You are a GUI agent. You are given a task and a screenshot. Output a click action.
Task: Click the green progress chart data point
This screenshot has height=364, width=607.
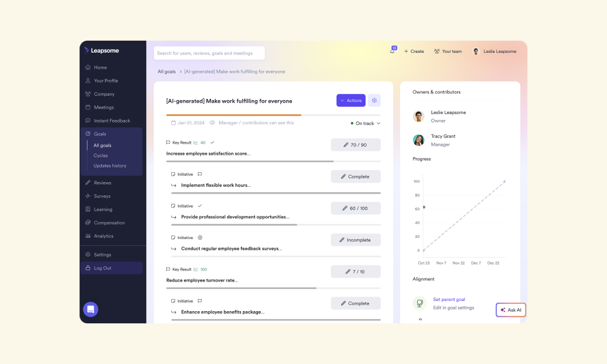pyautogui.click(x=424, y=207)
